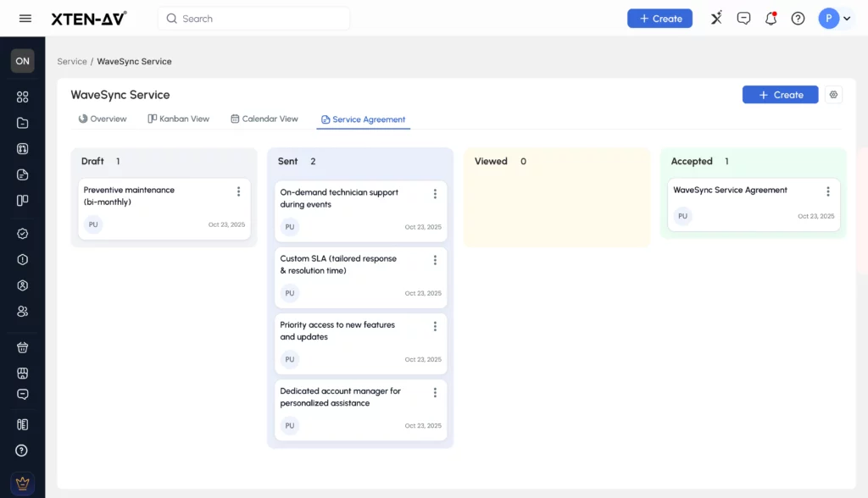This screenshot has height=498, width=868.
Task: Open On-demand technician support card options
Action: coord(435,194)
